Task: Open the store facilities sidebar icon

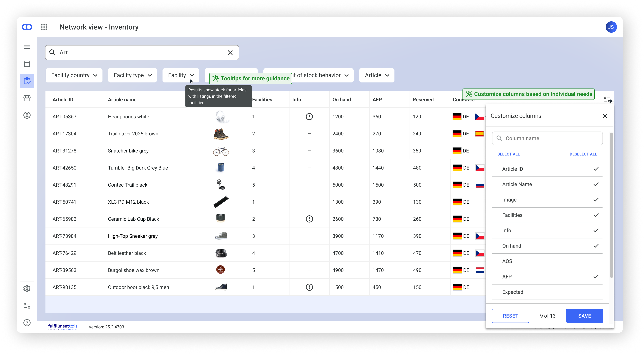Action: (27, 98)
